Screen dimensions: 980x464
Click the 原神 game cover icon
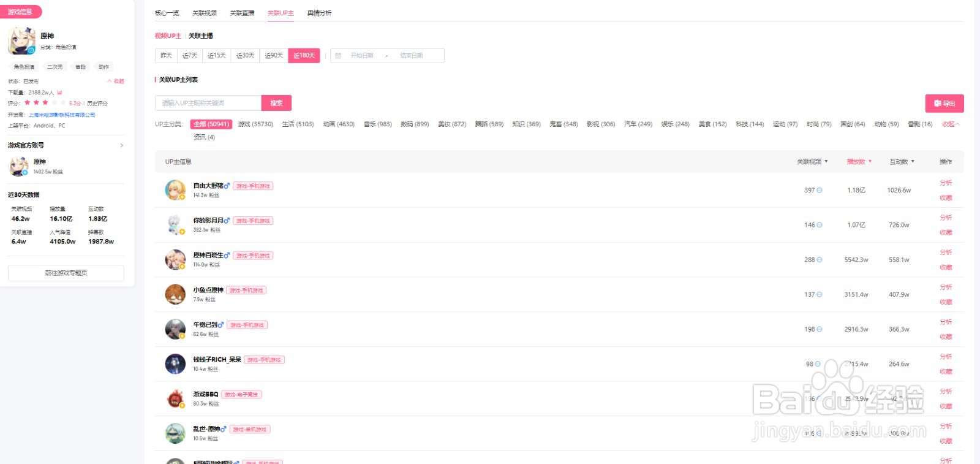pyautogui.click(x=22, y=41)
